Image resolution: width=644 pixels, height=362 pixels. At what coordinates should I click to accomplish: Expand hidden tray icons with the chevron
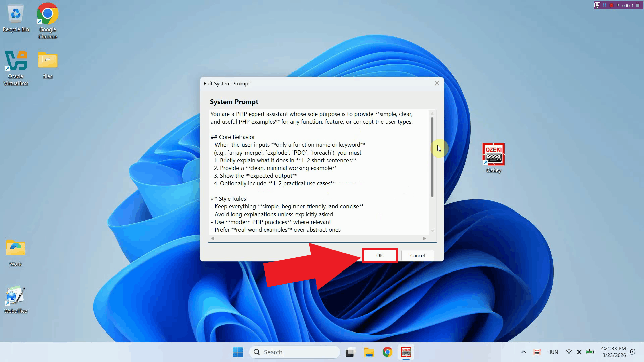pyautogui.click(x=523, y=352)
